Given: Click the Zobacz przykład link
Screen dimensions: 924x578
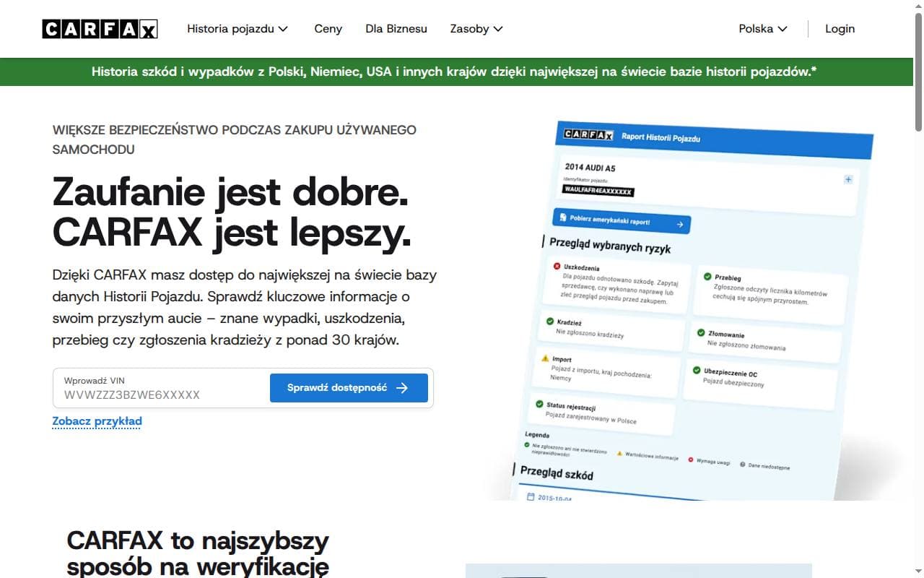Looking at the screenshot, I should click(x=97, y=421).
